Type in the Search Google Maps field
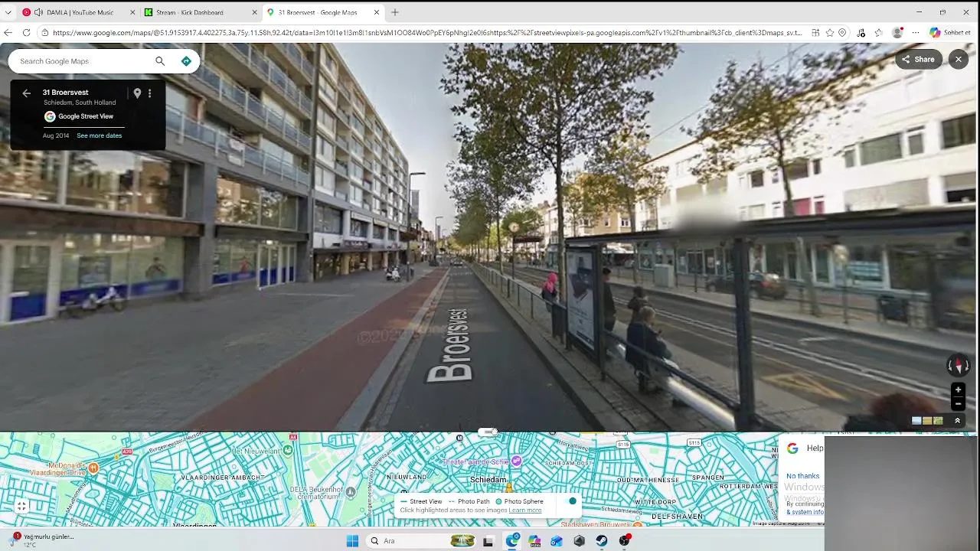Screen dimensions: 980x551 (x=84, y=61)
